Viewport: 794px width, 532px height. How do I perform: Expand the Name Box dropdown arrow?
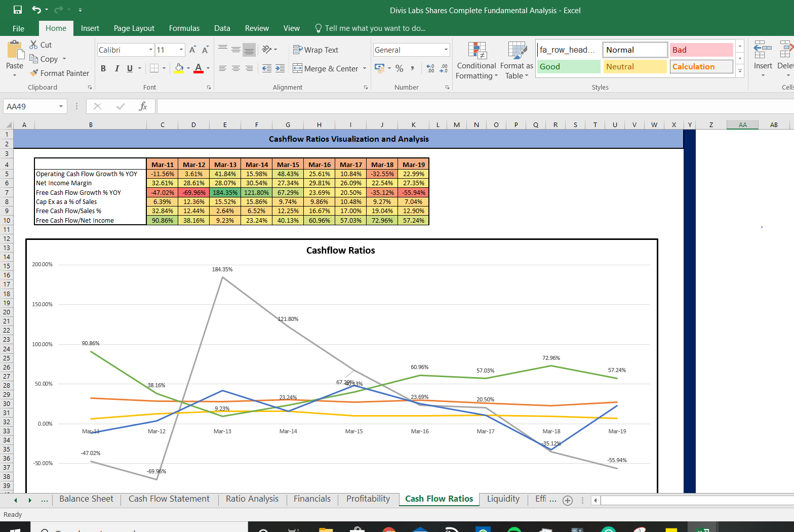click(61, 106)
